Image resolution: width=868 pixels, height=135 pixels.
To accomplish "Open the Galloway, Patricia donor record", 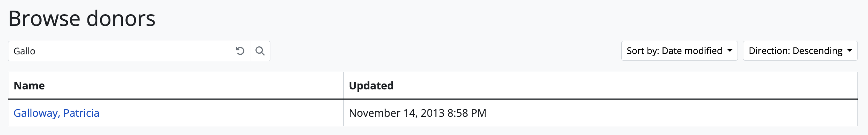I will tap(56, 113).
